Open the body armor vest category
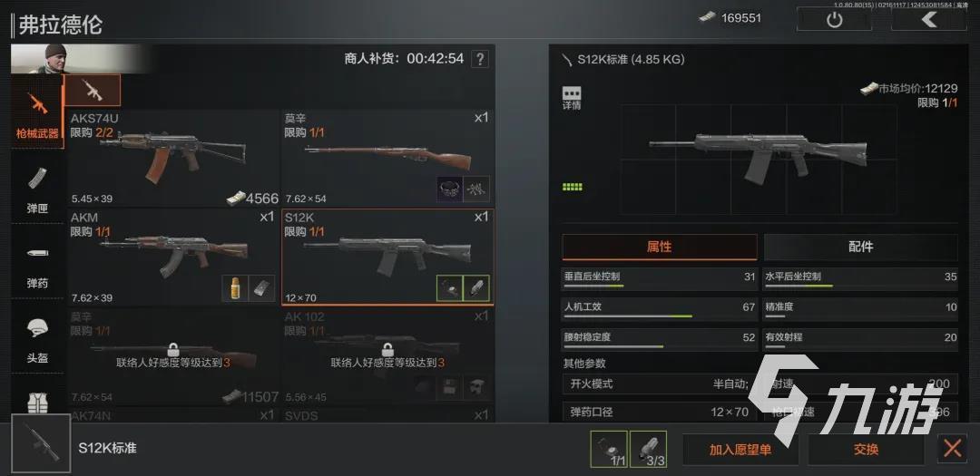 click(x=37, y=401)
